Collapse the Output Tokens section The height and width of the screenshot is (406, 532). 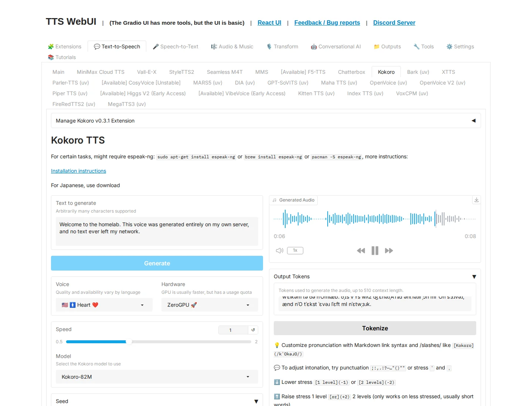375,276
